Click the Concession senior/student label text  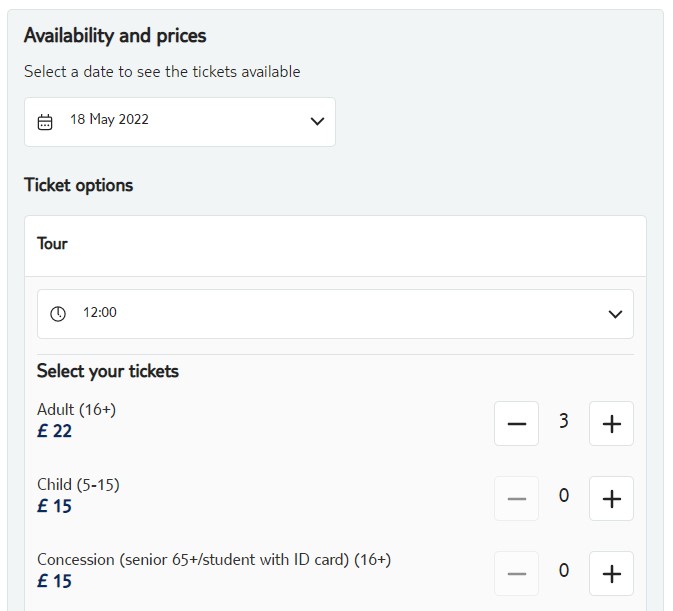(x=214, y=559)
